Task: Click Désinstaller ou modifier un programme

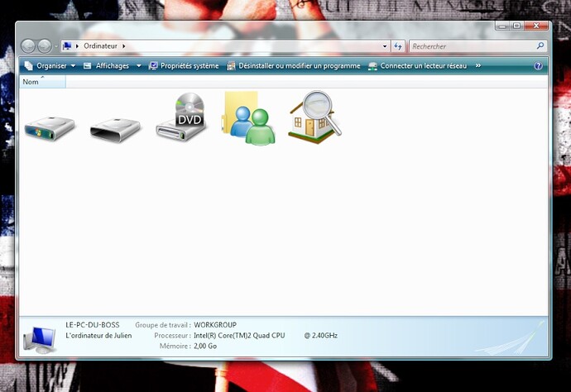Action: click(294, 65)
